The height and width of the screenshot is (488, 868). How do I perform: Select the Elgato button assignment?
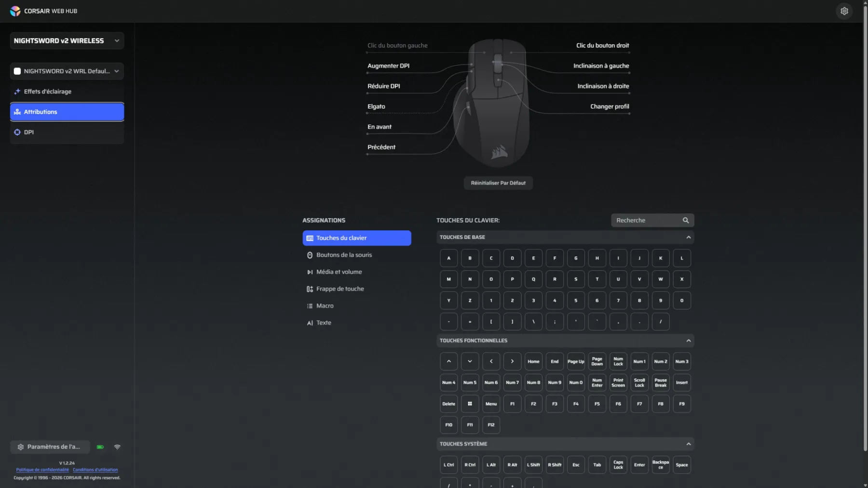(x=376, y=106)
